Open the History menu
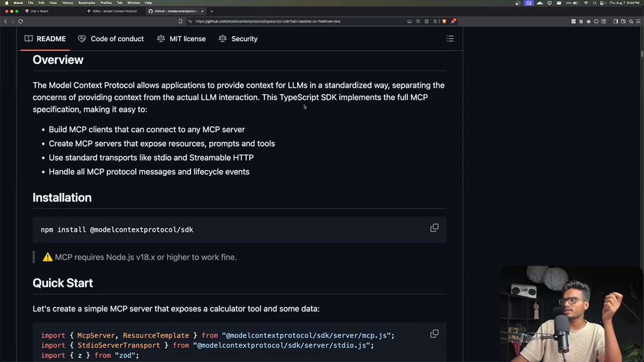This screenshot has height=362, width=644. (x=68, y=3)
